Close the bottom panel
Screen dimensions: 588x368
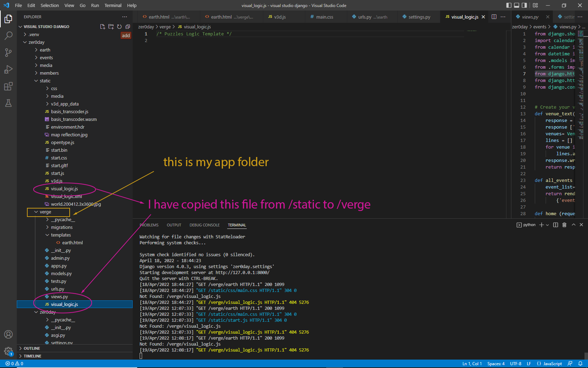(x=581, y=225)
